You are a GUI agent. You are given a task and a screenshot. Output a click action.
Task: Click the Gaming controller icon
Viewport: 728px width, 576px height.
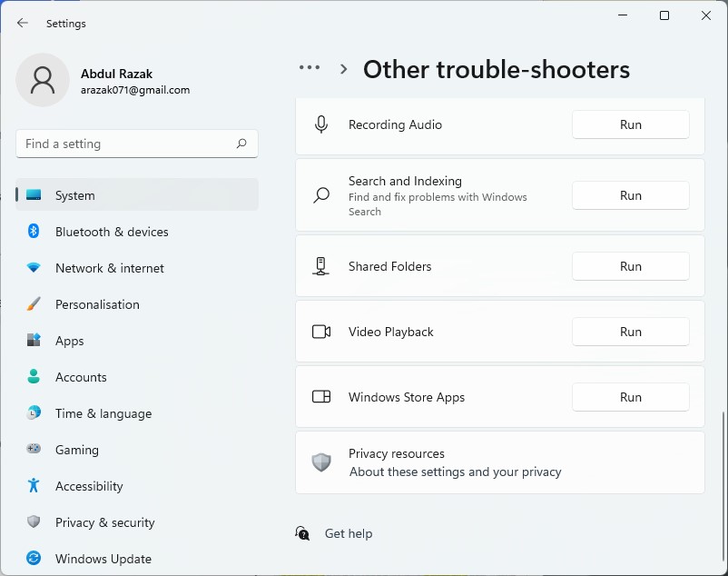pyautogui.click(x=34, y=449)
